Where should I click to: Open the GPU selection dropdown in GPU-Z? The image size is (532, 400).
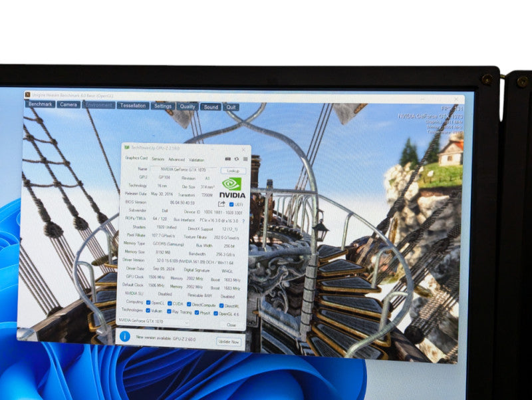click(154, 321)
